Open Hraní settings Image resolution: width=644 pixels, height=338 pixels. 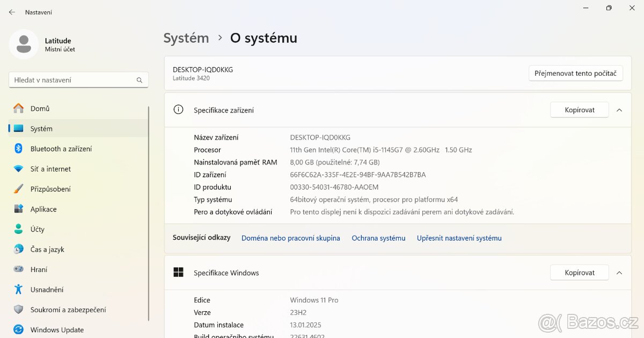[39, 269]
